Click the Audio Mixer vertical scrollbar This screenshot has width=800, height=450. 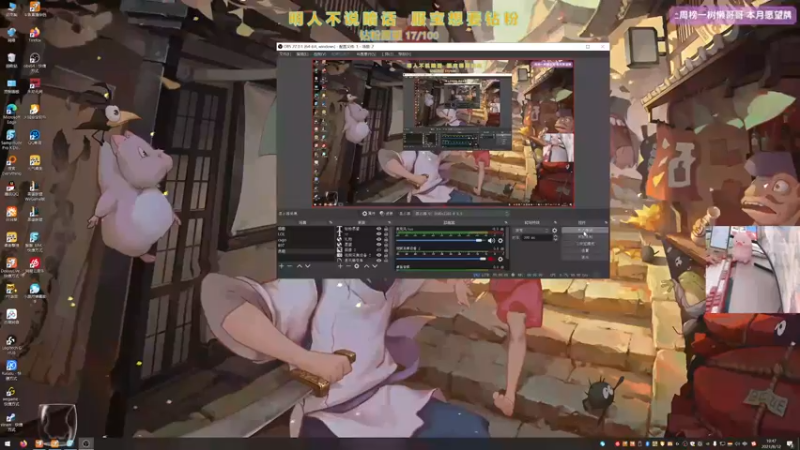(507, 243)
